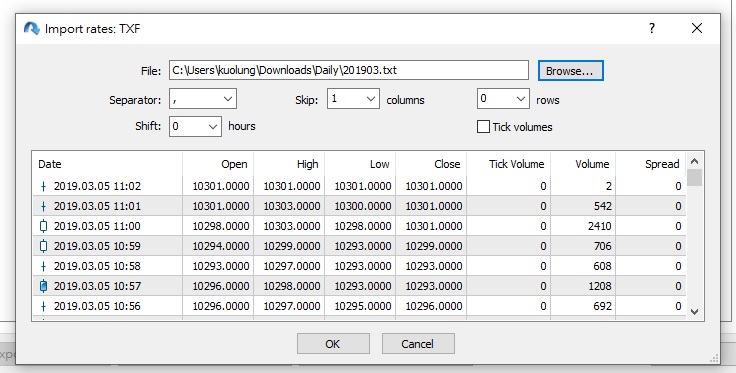
Task: Click the bar icon in the 10:58 row
Action: pos(44,266)
